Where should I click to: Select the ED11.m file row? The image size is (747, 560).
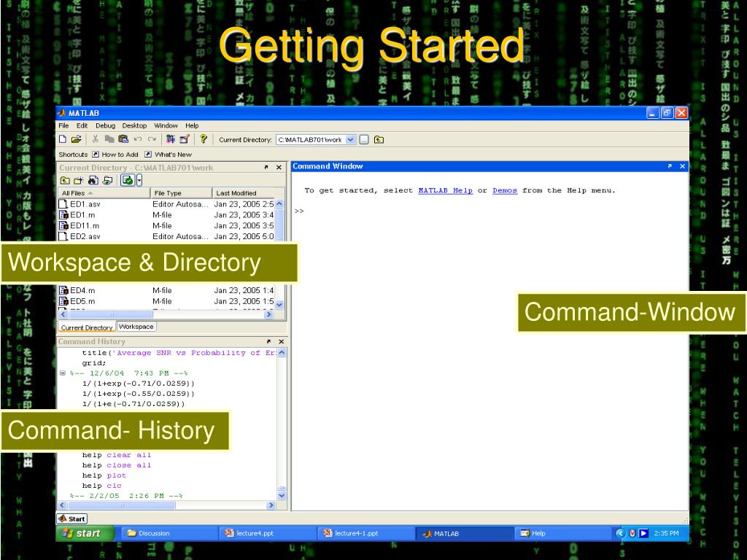(x=166, y=226)
